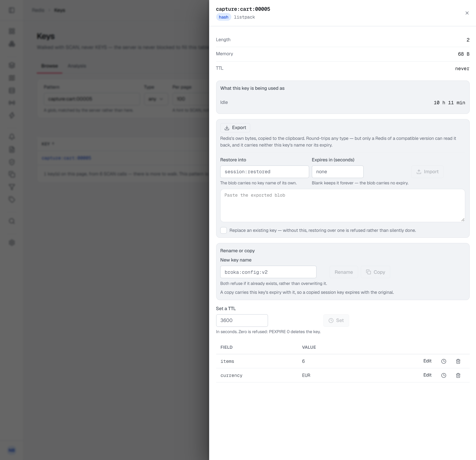Screen dimensions: 476x460
Task: Click the exported blob paste area
Action: click(x=342, y=206)
